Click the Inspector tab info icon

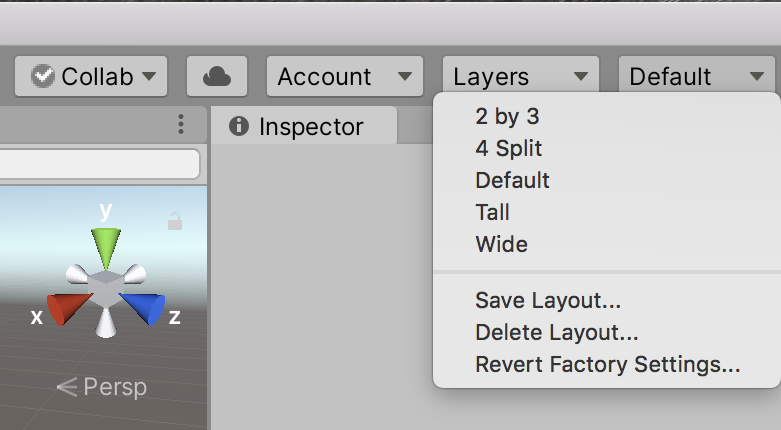(x=238, y=126)
